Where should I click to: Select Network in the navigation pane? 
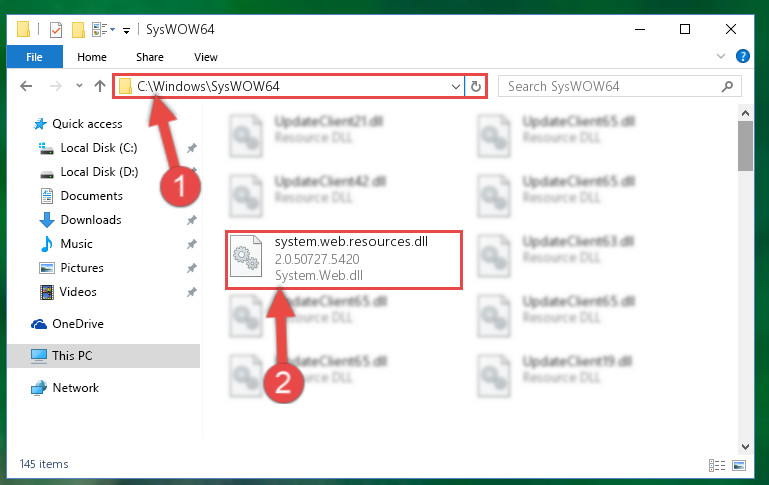pos(76,387)
